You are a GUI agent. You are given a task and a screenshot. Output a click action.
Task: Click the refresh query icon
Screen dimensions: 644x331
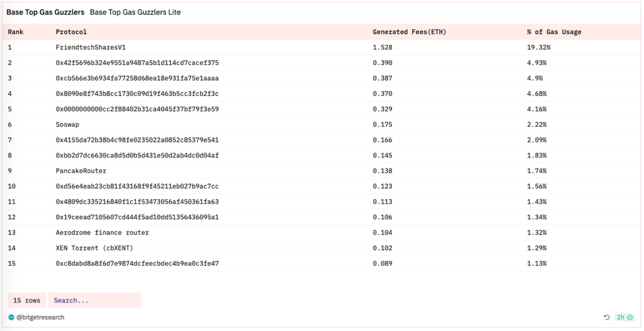point(607,318)
